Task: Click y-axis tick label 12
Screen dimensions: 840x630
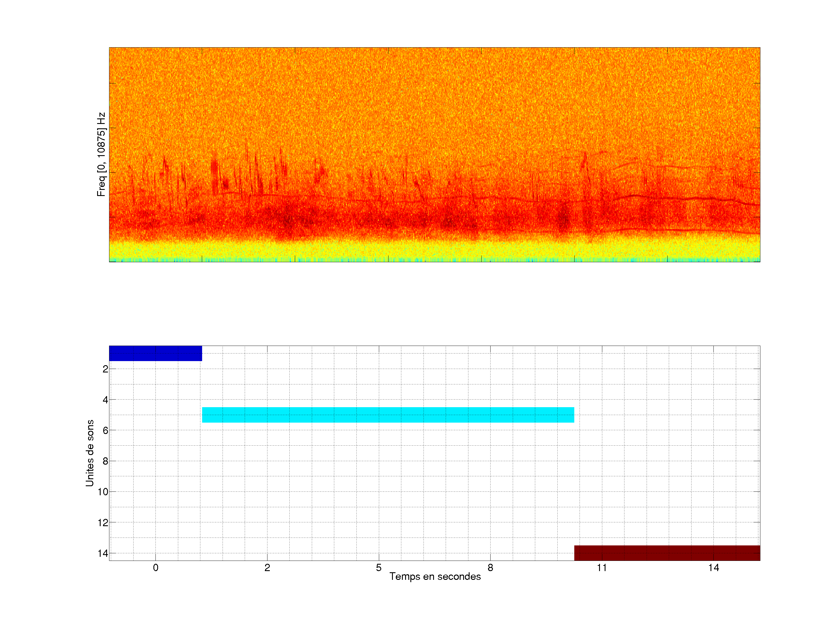Action: coord(103,523)
